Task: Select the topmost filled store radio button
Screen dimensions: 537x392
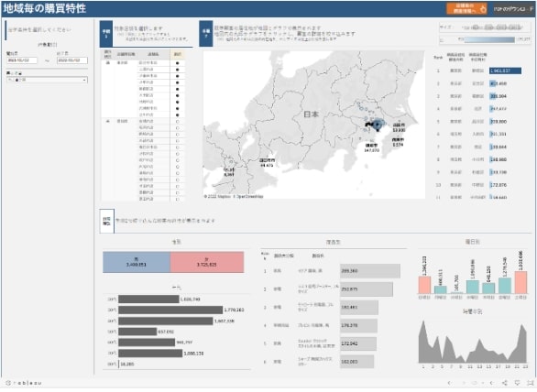Action: click(178, 63)
